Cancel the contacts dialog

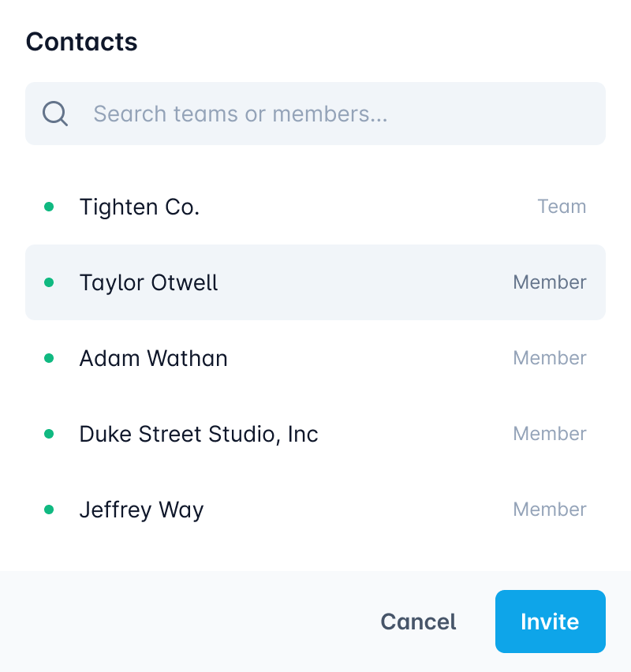(x=418, y=622)
